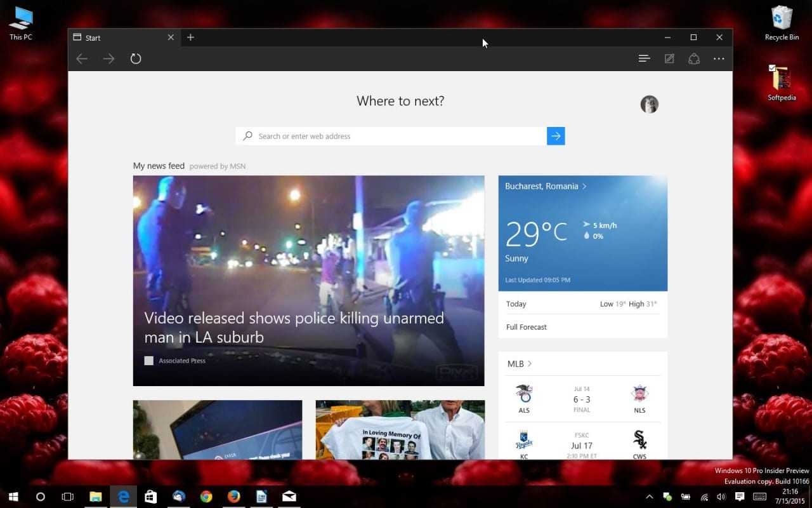The image size is (812, 508).
Task: Open the Full Forecast link
Action: pos(527,327)
